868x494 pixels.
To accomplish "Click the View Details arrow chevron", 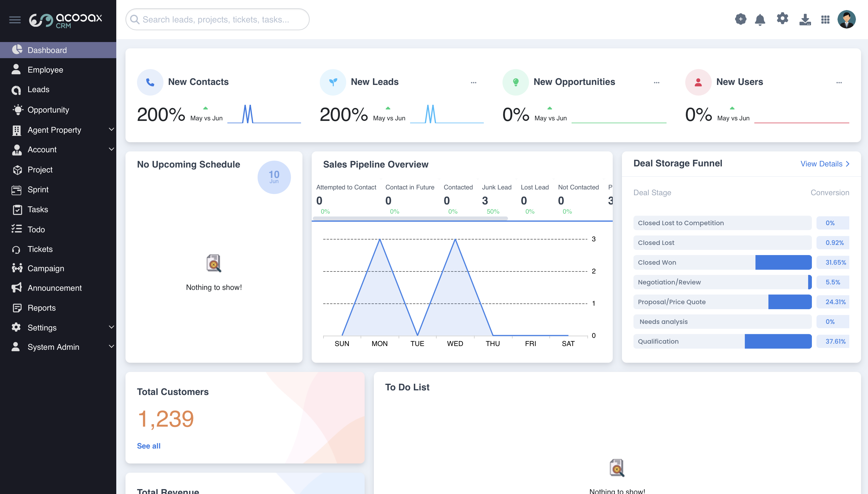I will (847, 164).
